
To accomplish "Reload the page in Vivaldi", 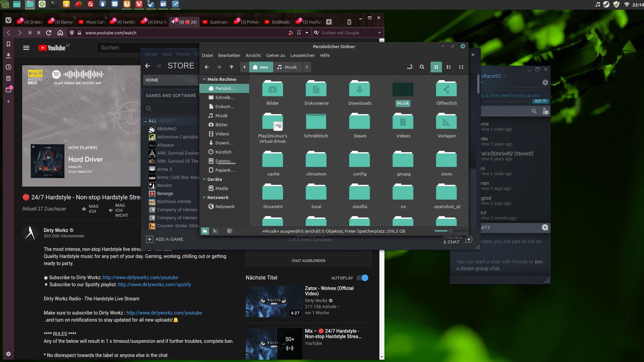I will 48,33.
